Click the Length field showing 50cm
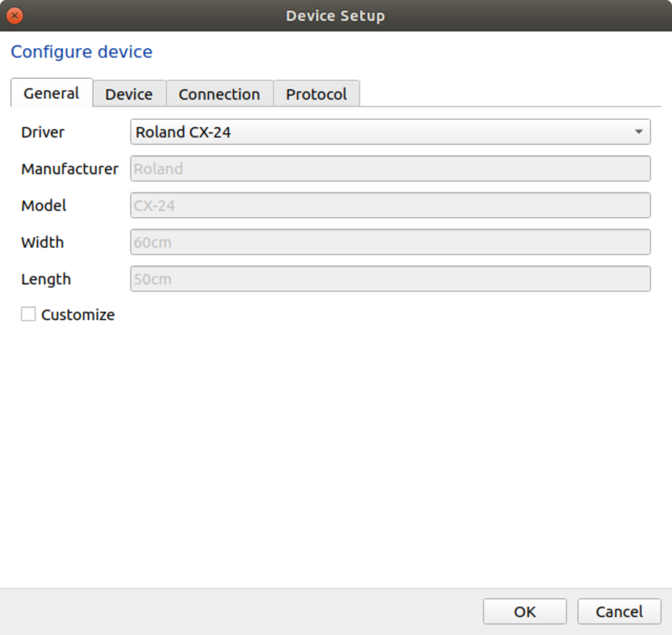The width and height of the screenshot is (672, 635). tap(390, 279)
